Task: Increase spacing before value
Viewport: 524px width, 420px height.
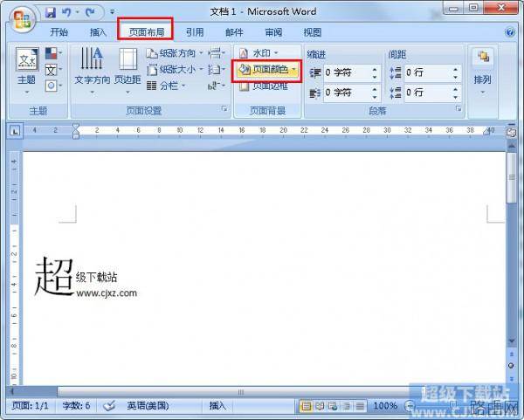Action: coord(456,69)
